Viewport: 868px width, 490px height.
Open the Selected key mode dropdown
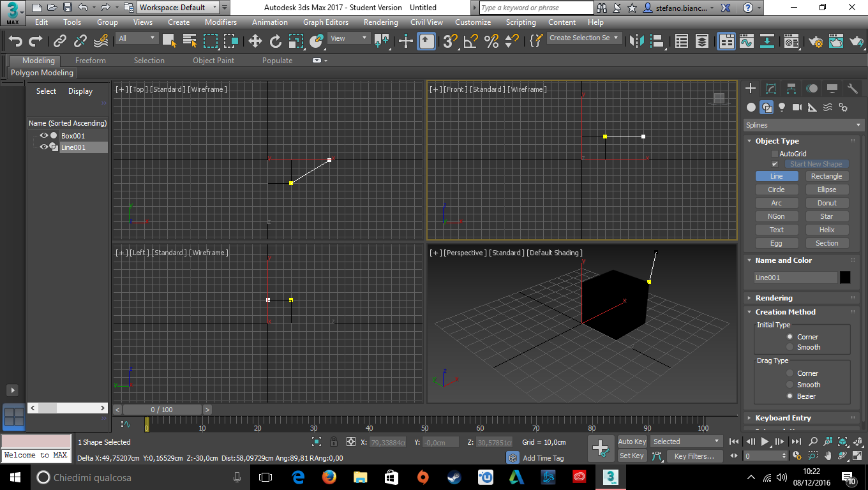pyautogui.click(x=685, y=442)
